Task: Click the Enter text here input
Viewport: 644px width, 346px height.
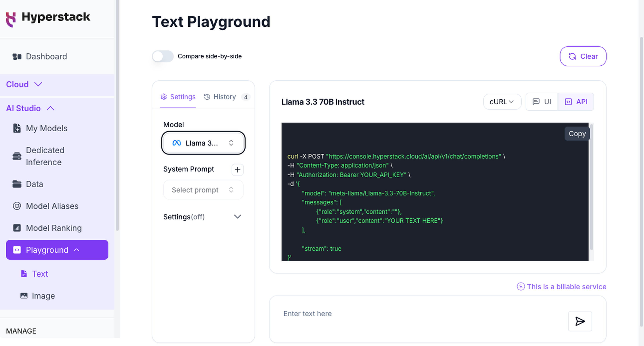Action: (x=423, y=314)
